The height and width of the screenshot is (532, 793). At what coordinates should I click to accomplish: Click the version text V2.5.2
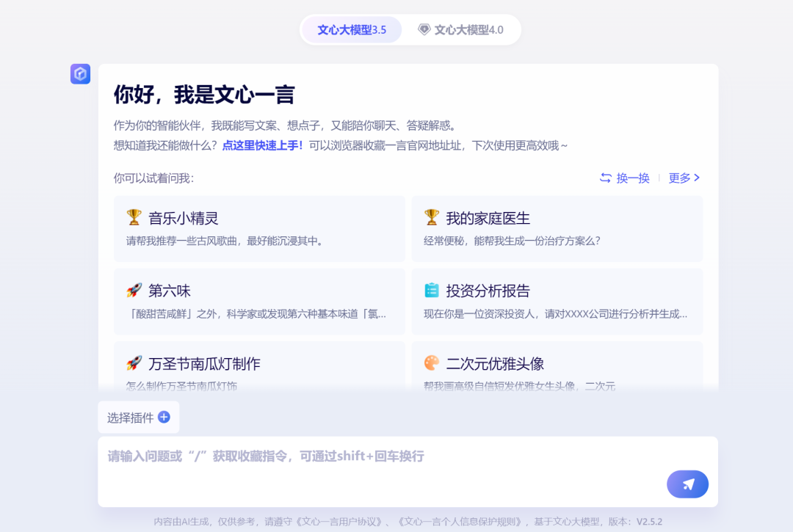click(x=649, y=522)
